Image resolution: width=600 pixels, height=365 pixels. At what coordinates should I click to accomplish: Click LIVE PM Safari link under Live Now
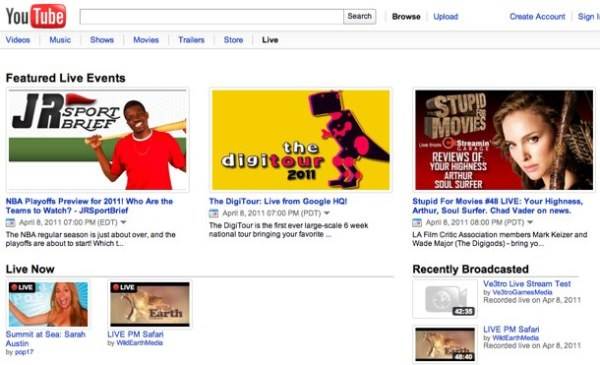[135, 334]
